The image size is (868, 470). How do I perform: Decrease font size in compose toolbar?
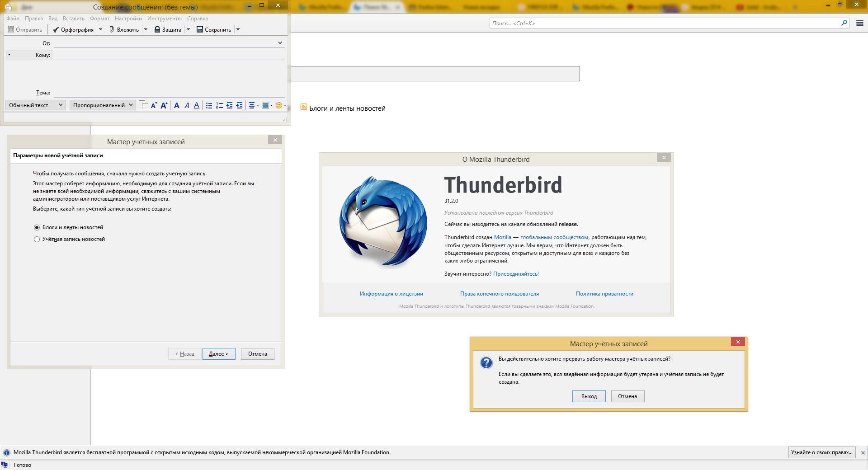pos(154,105)
